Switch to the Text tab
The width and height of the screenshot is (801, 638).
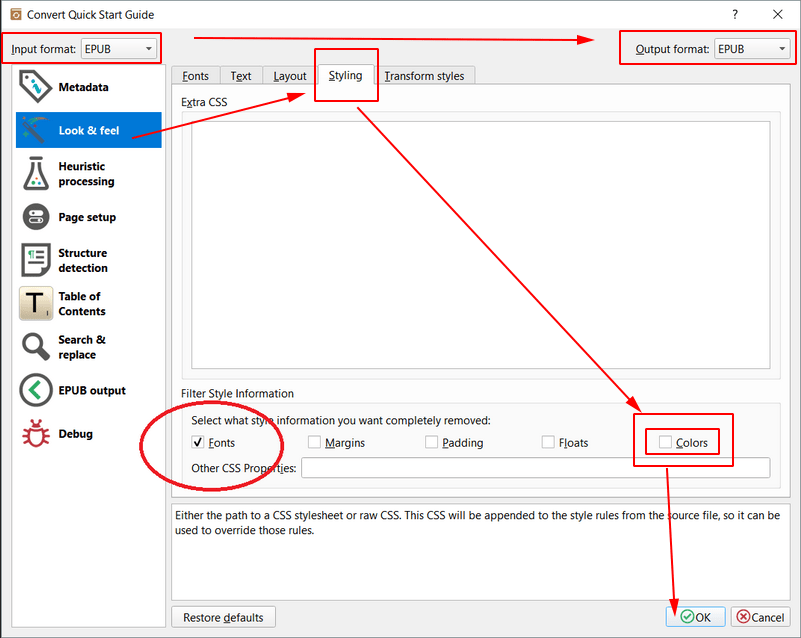point(241,76)
